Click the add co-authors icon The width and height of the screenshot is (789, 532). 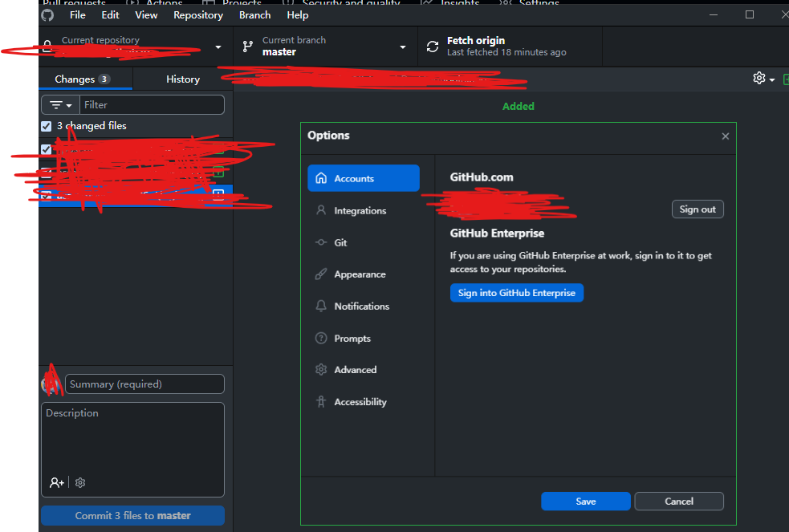coord(56,483)
